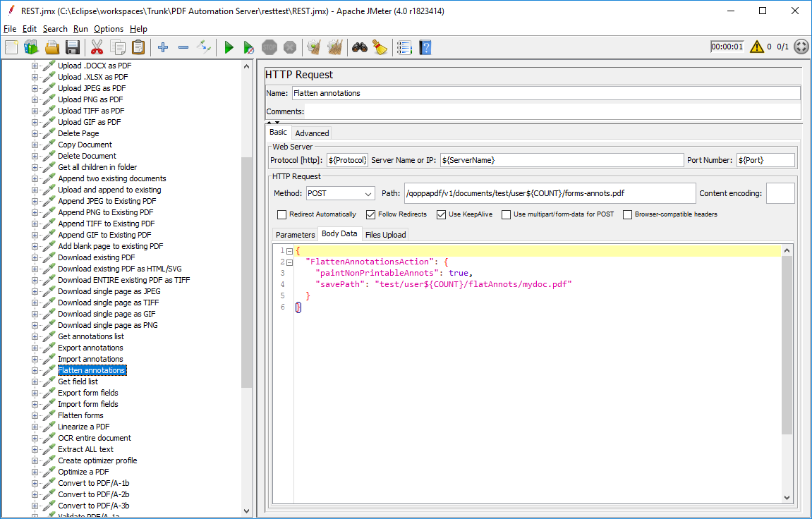Screen dimensions: 812x519
Task: Click the Copy icon in toolbar
Action: click(118, 48)
